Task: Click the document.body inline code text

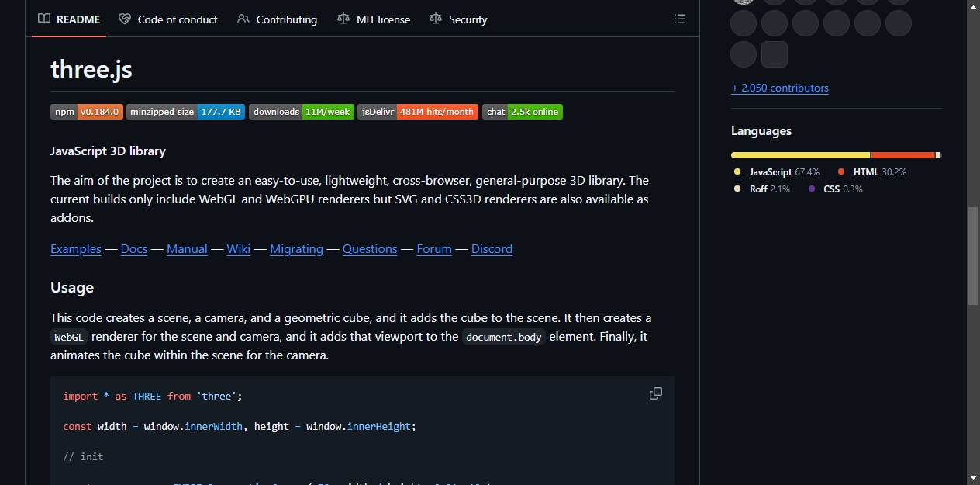Action: [504, 337]
